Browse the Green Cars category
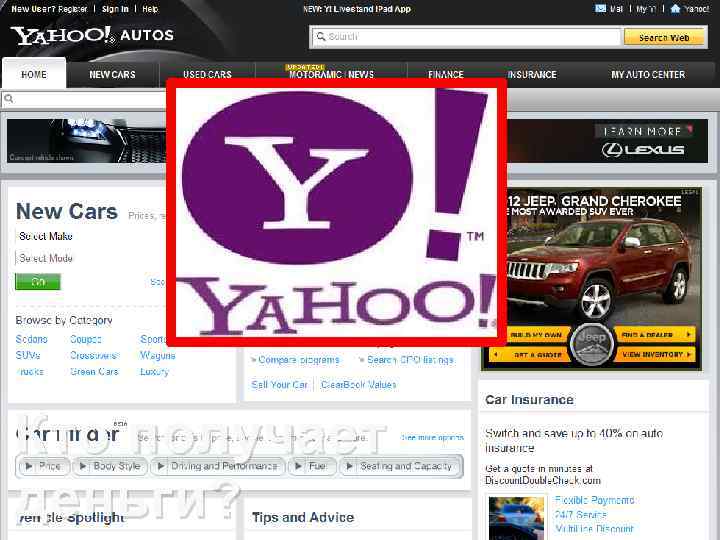The image size is (720, 540). [94, 371]
